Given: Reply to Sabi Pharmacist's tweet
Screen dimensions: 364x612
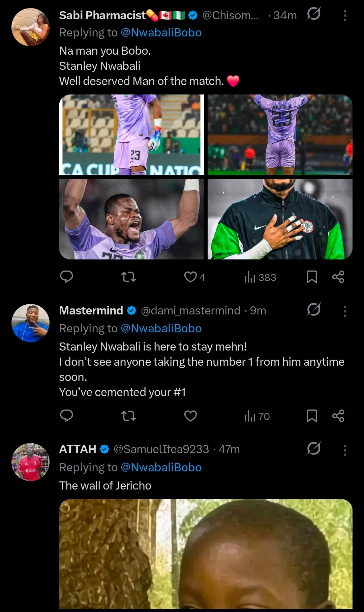Looking at the screenshot, I should click(x=66, y=277).
